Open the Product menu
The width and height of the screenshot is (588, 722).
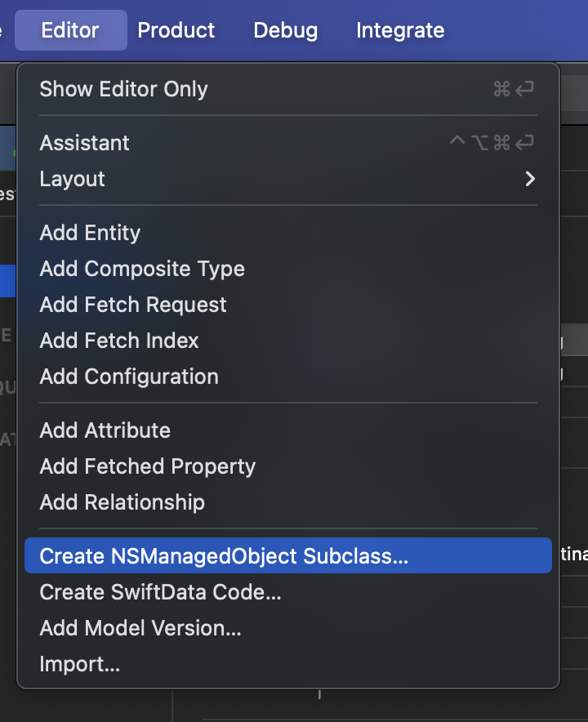click(x=176, y=30)
